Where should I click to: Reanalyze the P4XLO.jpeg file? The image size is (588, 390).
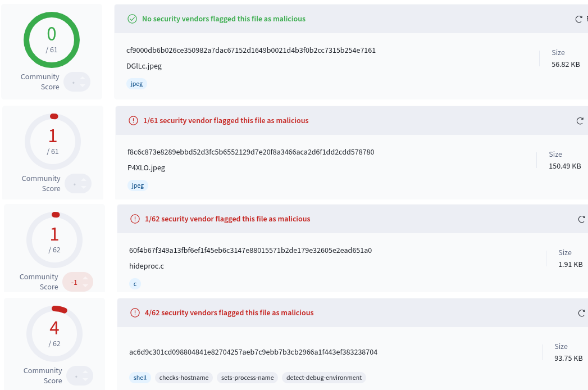[580, 121]
